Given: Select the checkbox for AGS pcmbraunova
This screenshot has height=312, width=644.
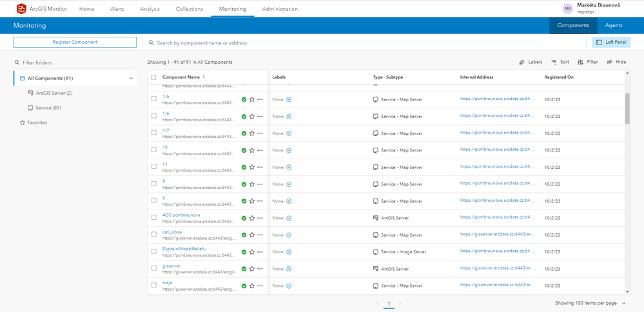Looking at the screenshot, I should [x=154, y=218].
